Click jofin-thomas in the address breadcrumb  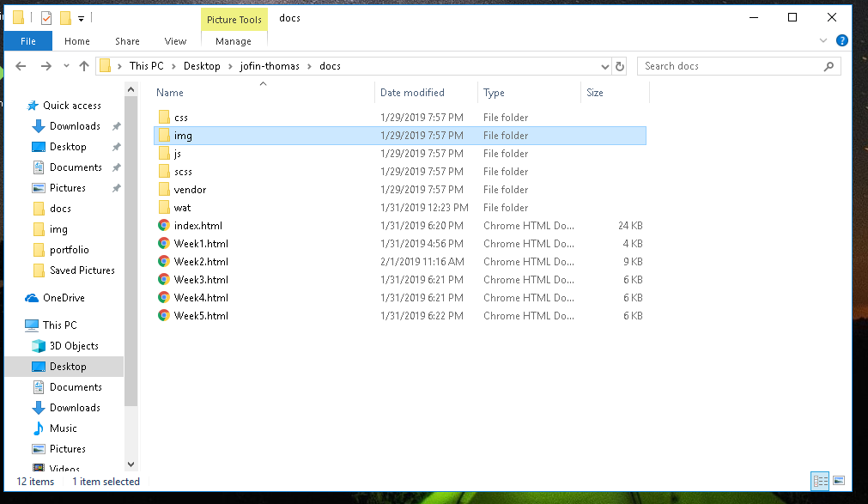270,66
